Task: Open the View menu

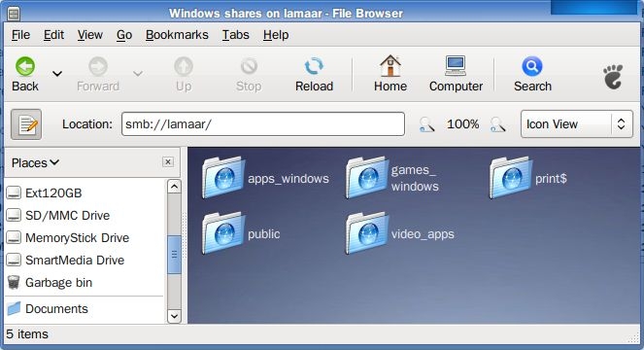Action: coord(90,35)
